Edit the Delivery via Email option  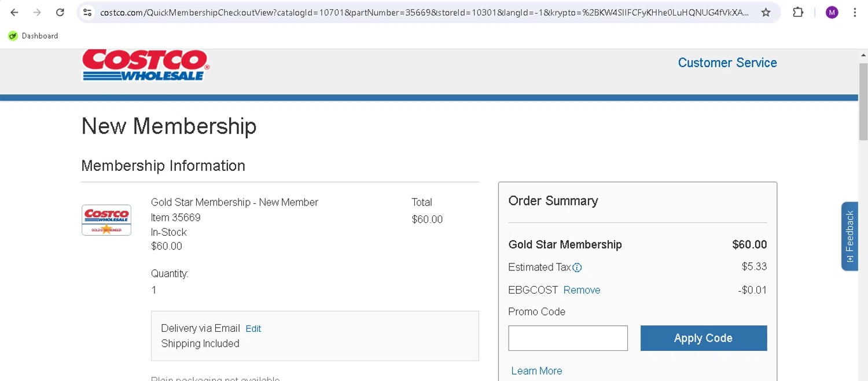253,329
